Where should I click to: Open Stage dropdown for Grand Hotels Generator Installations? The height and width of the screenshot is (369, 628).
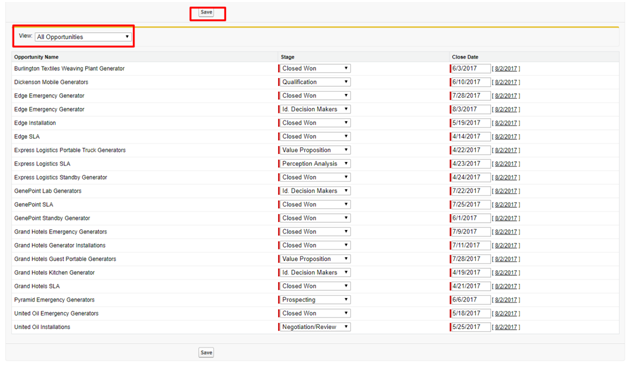point(315,246)
